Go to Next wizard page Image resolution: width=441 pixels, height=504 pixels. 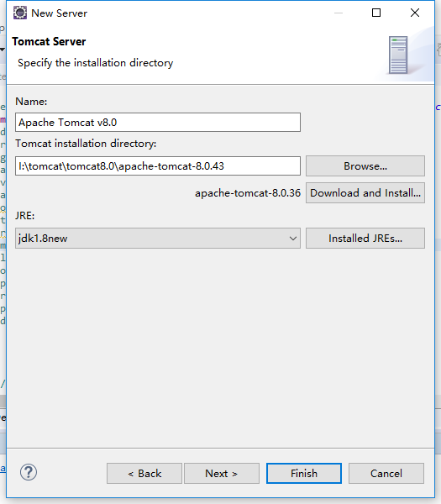coord(222,473)
